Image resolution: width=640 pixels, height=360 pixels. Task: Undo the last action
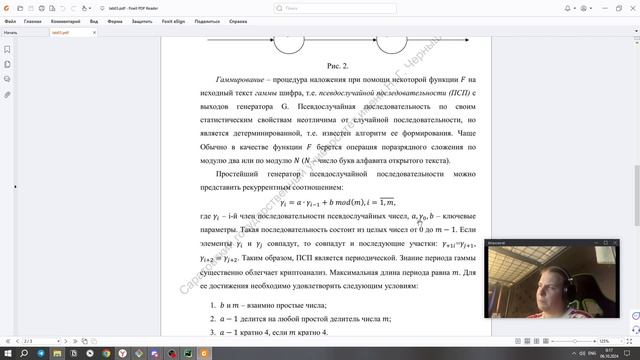coord(63,8)
